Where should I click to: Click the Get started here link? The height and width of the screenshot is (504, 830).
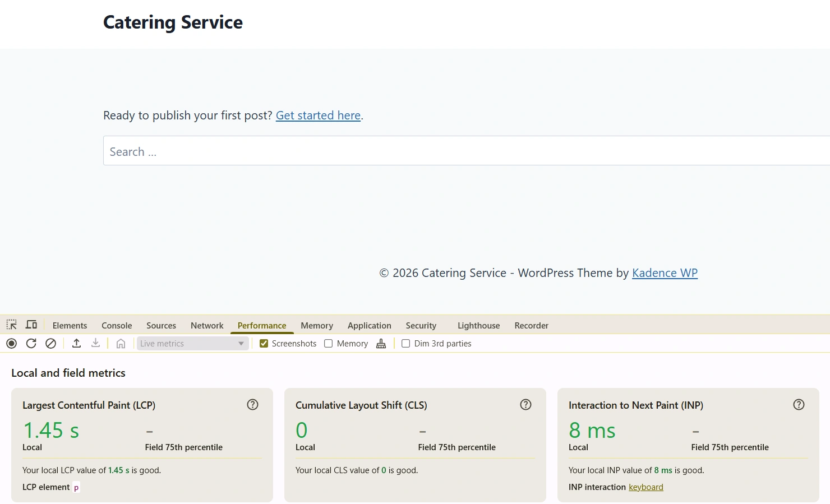(318, 115)
